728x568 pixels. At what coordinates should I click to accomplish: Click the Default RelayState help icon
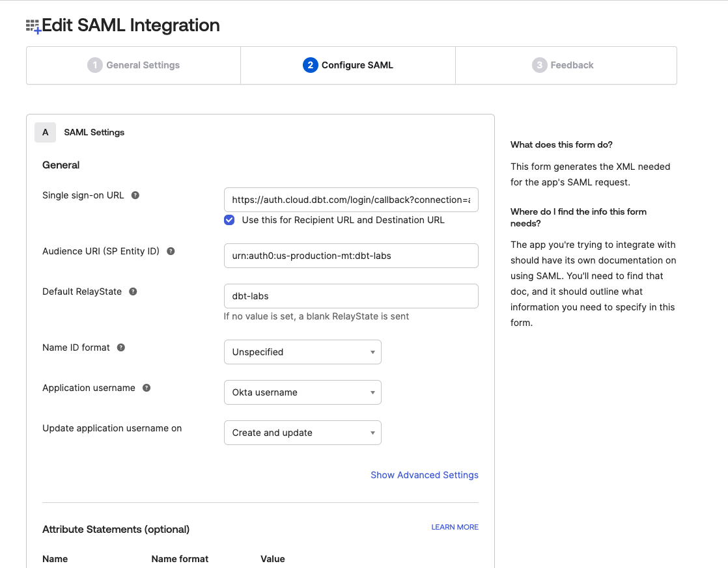tap(133, 291)
